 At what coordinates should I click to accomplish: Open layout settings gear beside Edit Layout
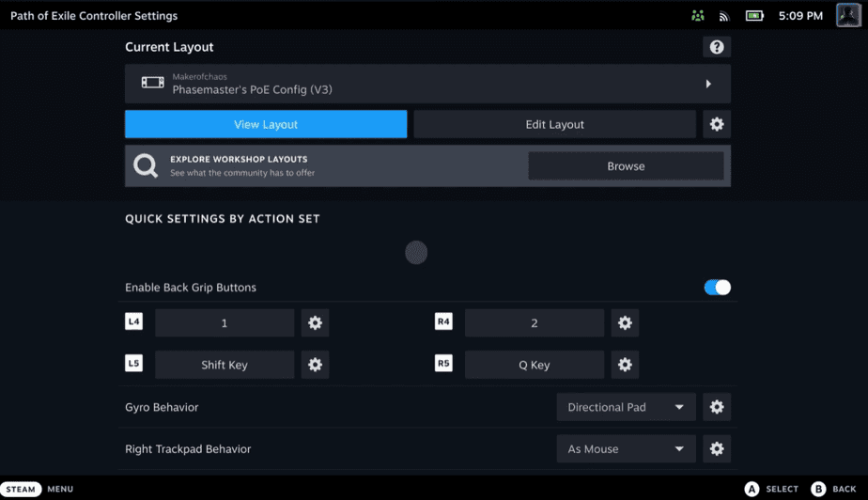pyautogui.click(x=717, y=124)
